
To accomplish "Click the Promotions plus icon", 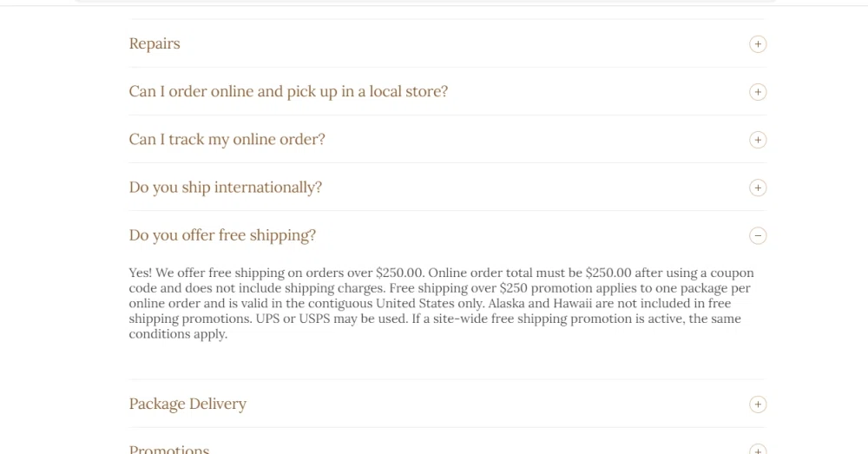I will click(758, 450).
